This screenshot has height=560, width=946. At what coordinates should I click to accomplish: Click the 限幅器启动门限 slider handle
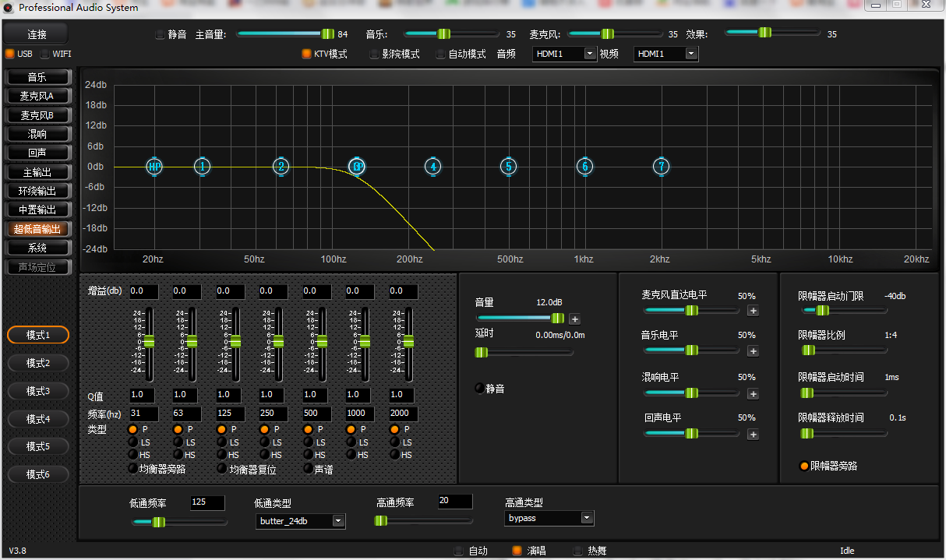pyautogui.click(x=822, y=310)
